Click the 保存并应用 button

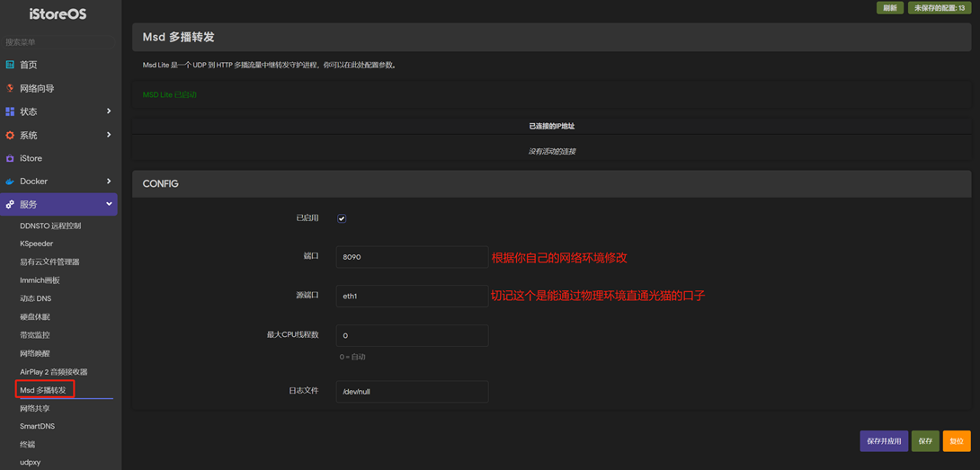point(883,441)
